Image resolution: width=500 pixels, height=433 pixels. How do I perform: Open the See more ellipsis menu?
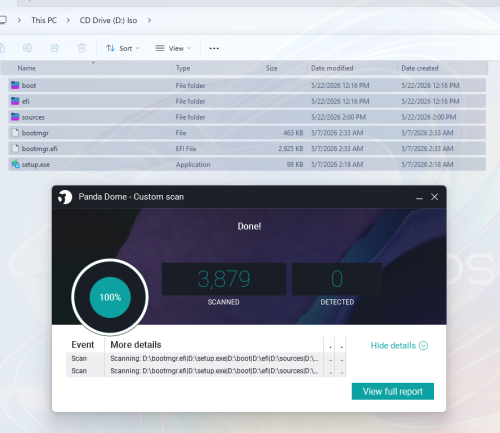click(x=214, y=48)
